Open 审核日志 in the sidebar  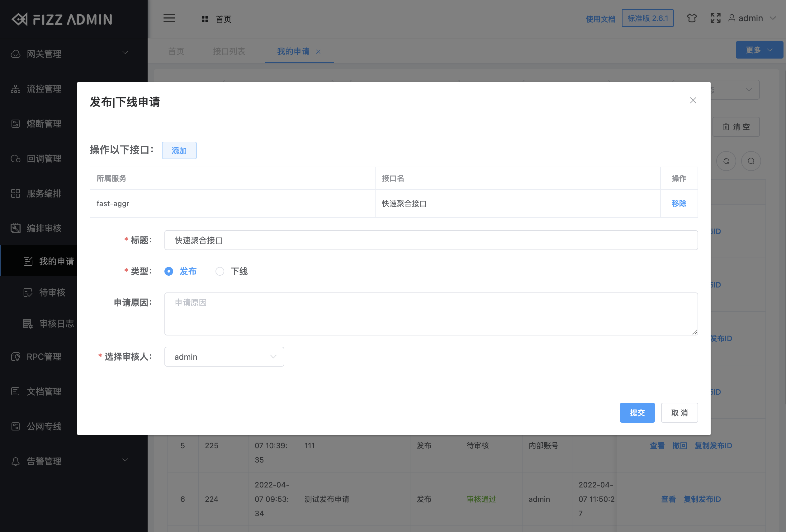tap(56, 324)
